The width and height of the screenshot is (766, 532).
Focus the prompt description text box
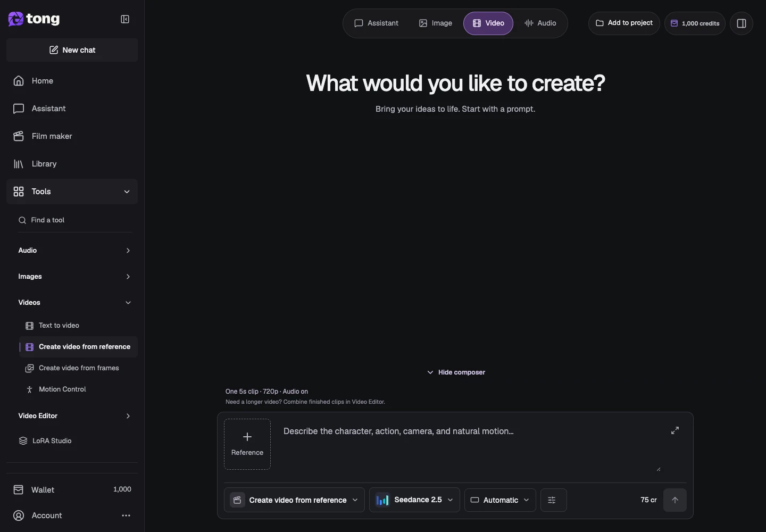(x=472, y=445)
